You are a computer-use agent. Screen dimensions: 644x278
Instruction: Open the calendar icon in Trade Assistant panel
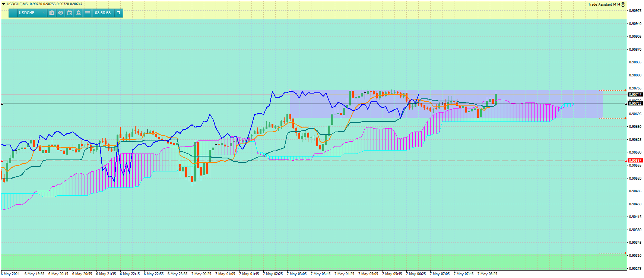pos(70,13)
